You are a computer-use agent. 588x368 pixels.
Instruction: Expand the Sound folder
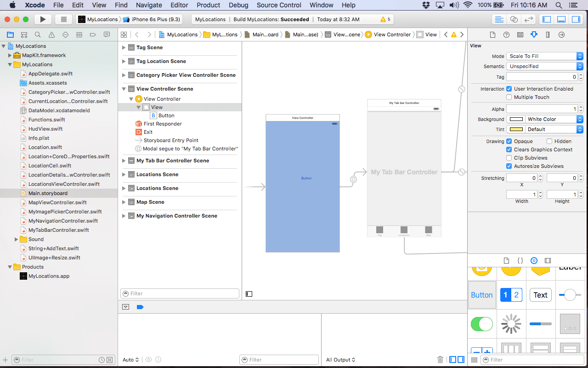tap(16, 239)
